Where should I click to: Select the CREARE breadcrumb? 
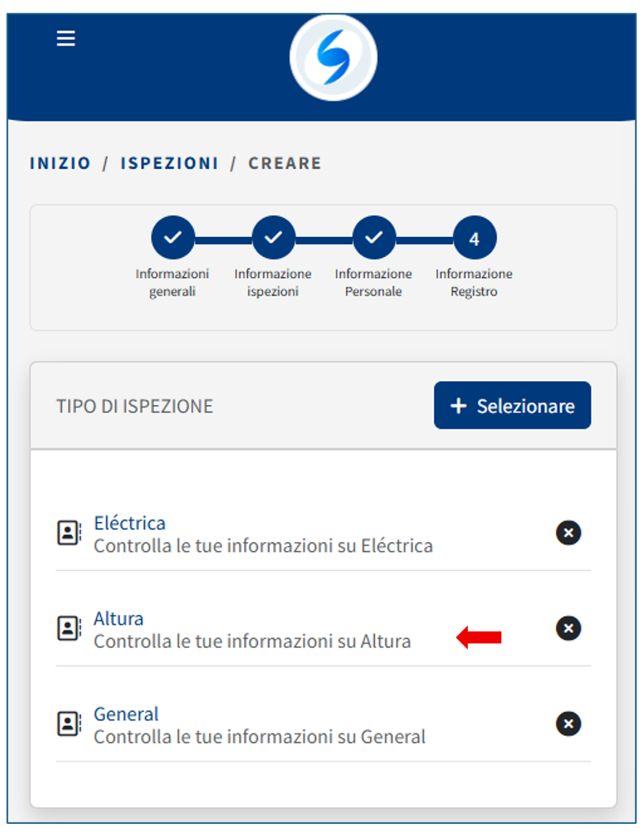coord(284,163)
